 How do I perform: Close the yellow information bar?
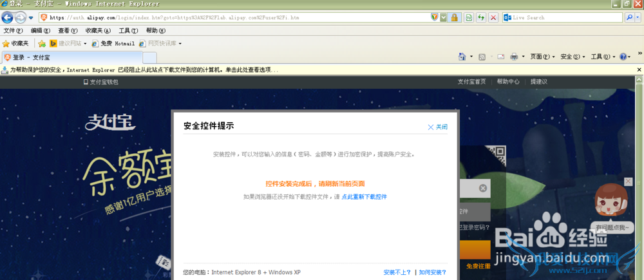[x=639, y=70]
